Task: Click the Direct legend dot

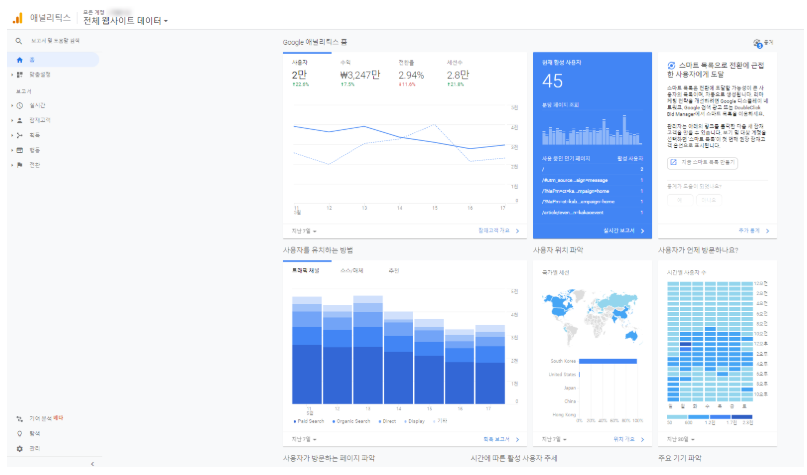Action: 380,421
